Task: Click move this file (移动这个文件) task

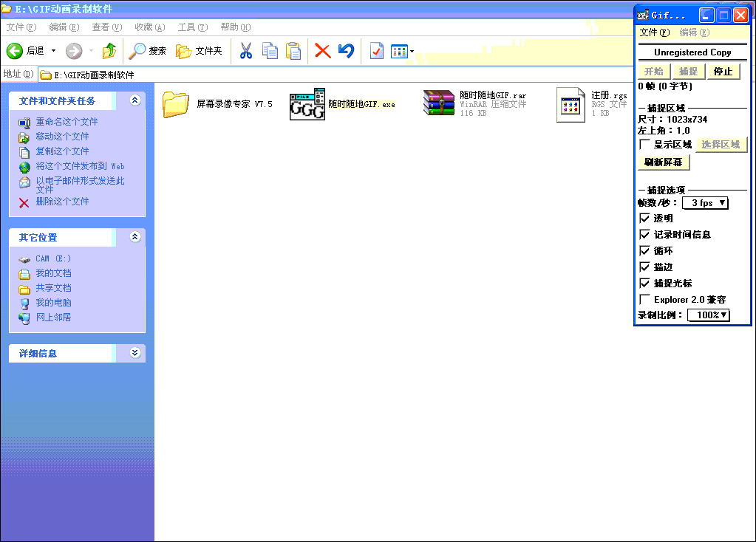Action: [62, 137]
